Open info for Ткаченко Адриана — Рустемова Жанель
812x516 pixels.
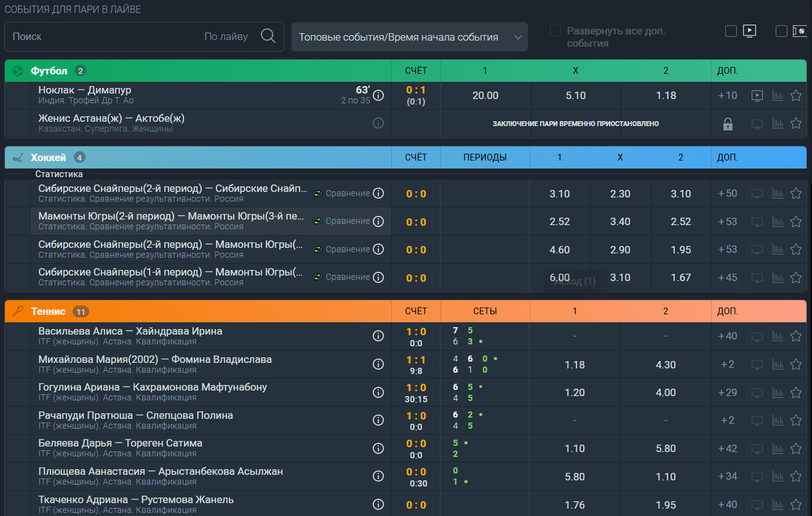point(378,504)
